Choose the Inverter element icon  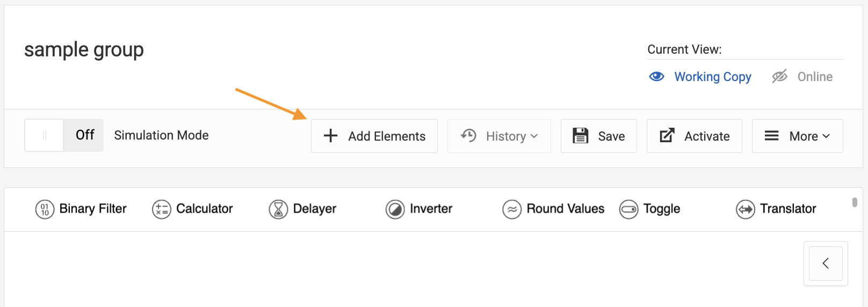(395, 209)
